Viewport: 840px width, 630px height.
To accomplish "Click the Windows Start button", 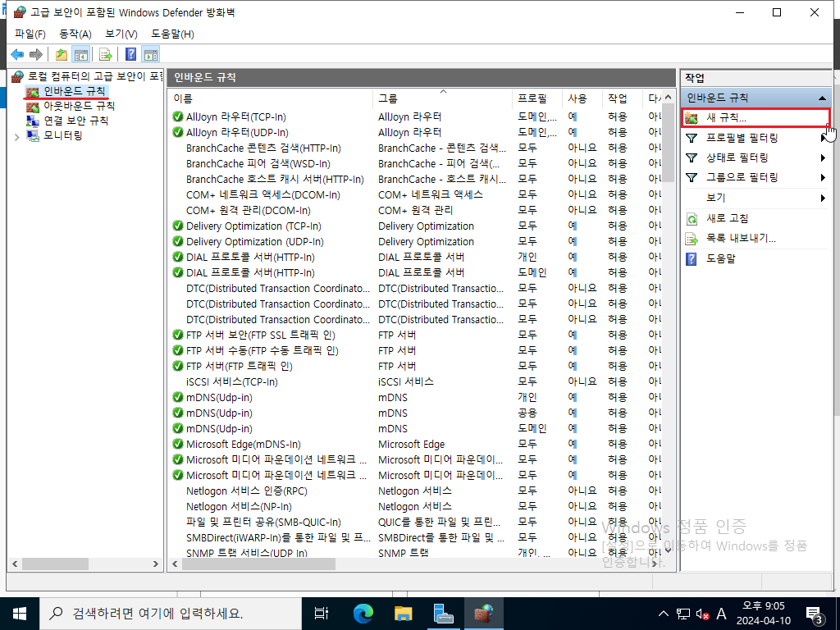I will [20, 614].
